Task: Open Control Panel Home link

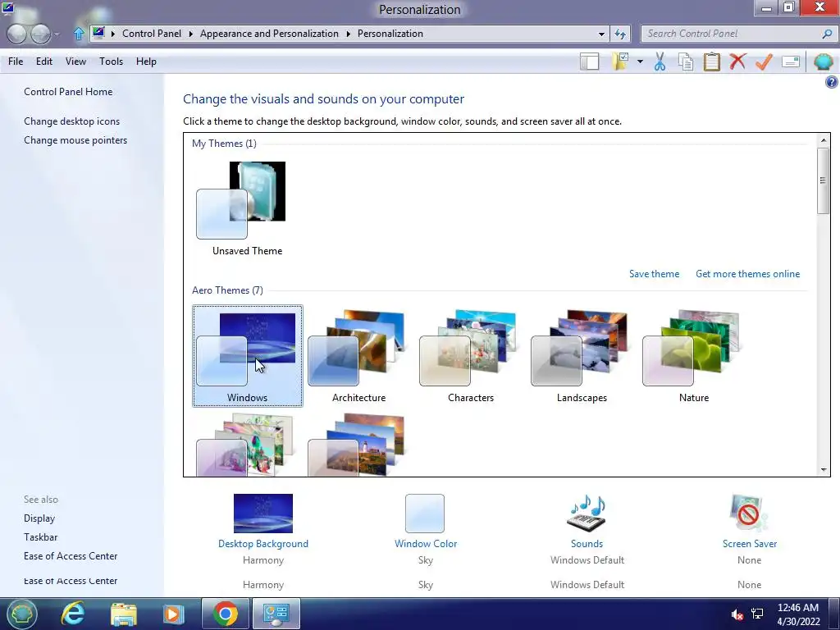Action: pyautogui.click(x=68, y=92)
